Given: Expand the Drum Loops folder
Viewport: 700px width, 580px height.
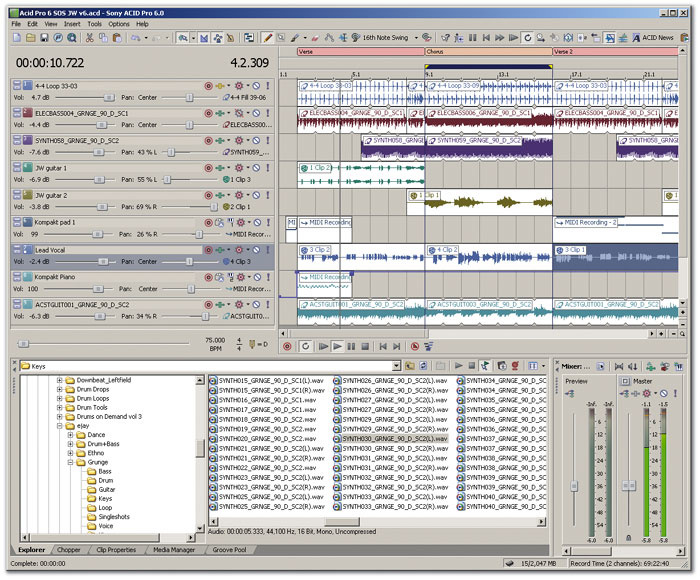Looking at the screenshot, I should coord(59,398).
